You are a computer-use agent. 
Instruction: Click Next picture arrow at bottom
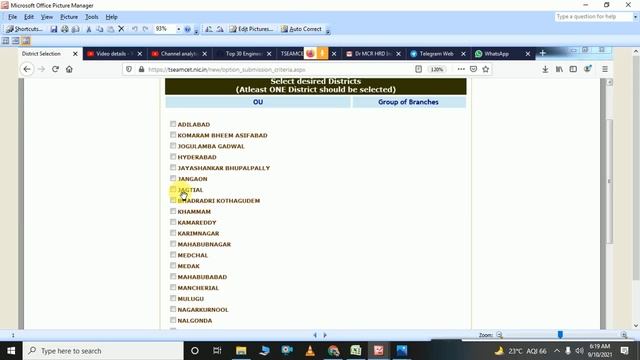(325, 335)
